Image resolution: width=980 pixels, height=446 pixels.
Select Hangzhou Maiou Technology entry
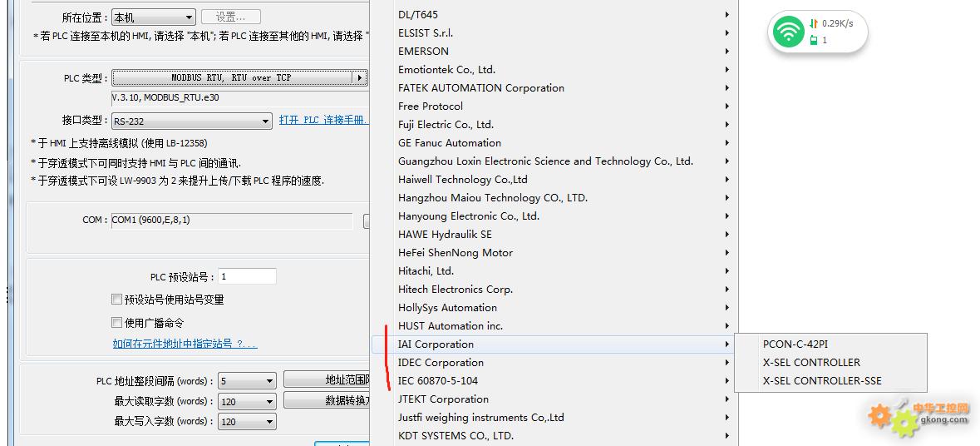[554, 198]
